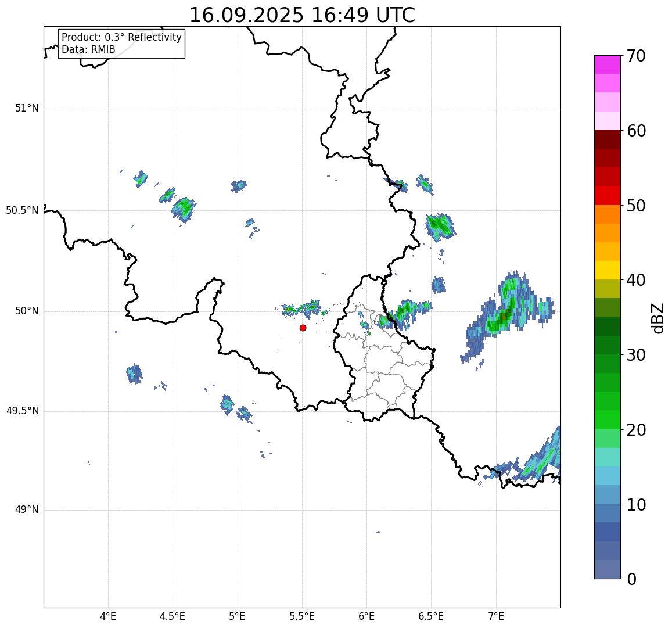Click the orange colorbar swatch below 50
Screen dimensions: 672x628
pos(608,214)
